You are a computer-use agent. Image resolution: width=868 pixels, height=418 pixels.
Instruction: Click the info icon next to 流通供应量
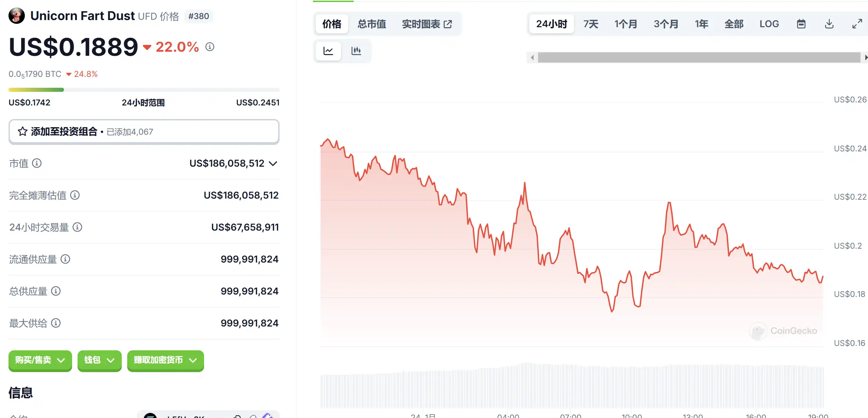point(65,259)
